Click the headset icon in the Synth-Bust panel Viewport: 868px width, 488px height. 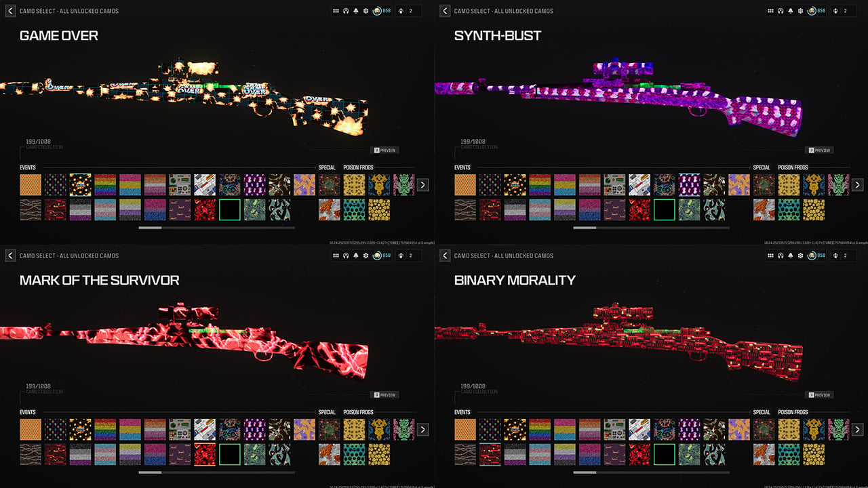[781, 11]
